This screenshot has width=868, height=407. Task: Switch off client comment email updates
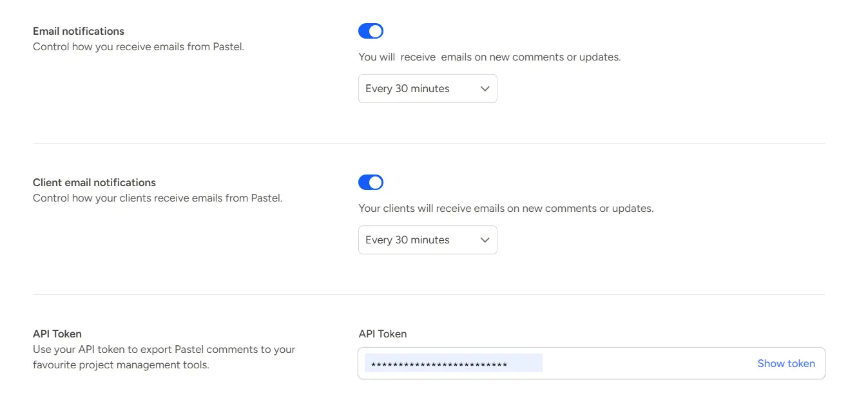[x=371, y=182]
